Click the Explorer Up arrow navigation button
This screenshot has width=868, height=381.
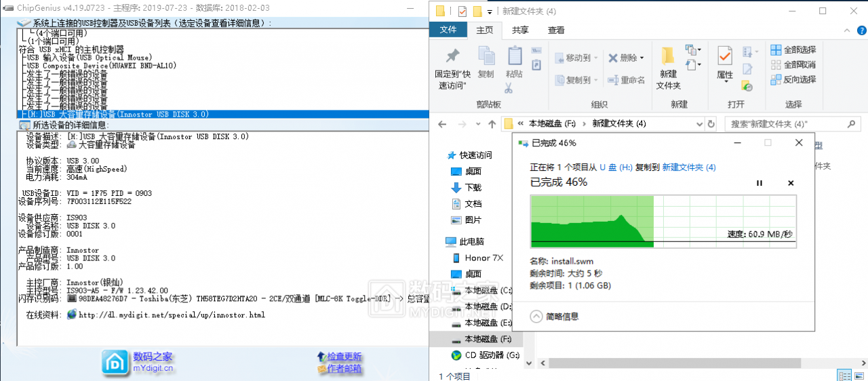[x=492, y=124]
